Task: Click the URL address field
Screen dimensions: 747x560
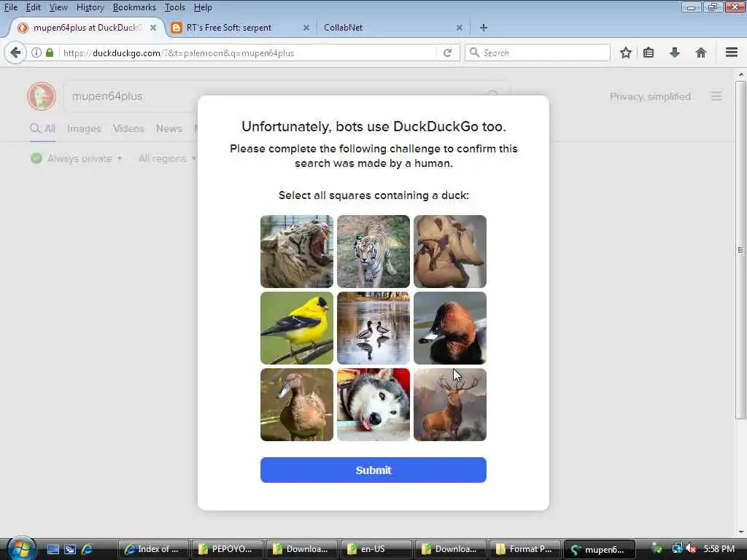Action: click(248, 52)
